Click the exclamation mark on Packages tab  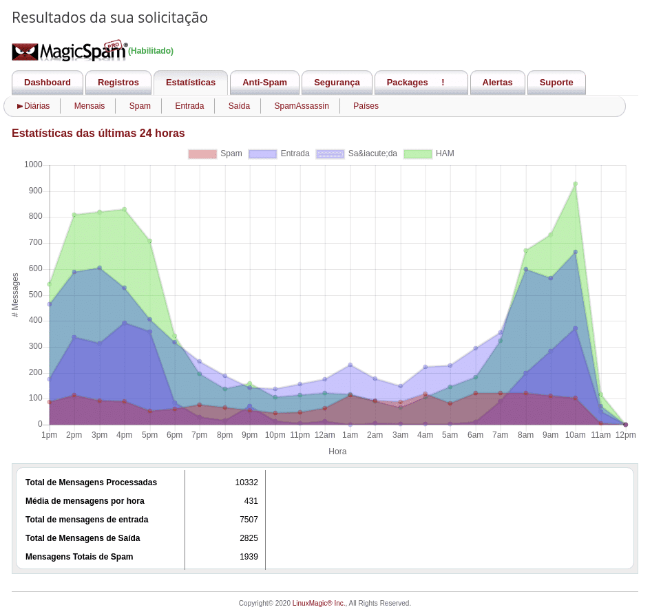443,83
